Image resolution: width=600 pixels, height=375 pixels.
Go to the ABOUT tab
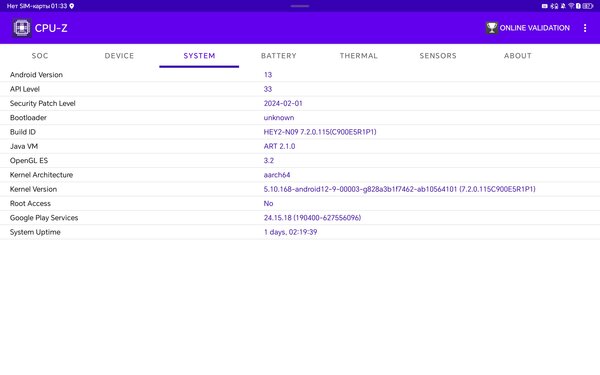click(518, 56)
